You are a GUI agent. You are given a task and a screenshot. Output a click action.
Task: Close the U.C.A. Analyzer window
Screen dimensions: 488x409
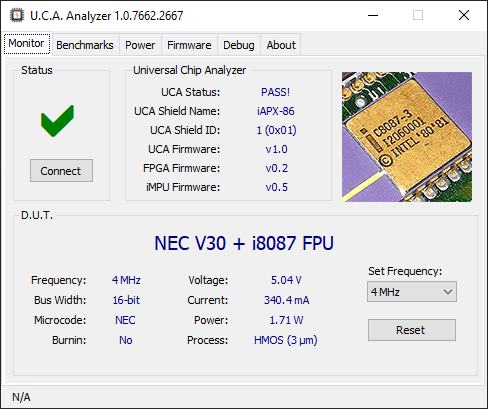(x=464, y=15)
